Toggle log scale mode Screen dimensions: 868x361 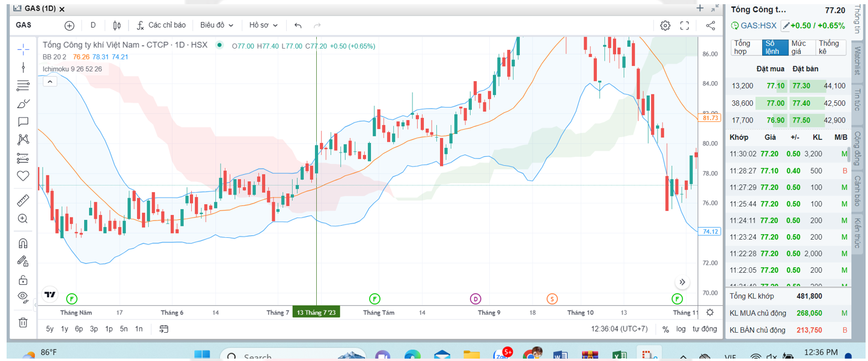680,329
